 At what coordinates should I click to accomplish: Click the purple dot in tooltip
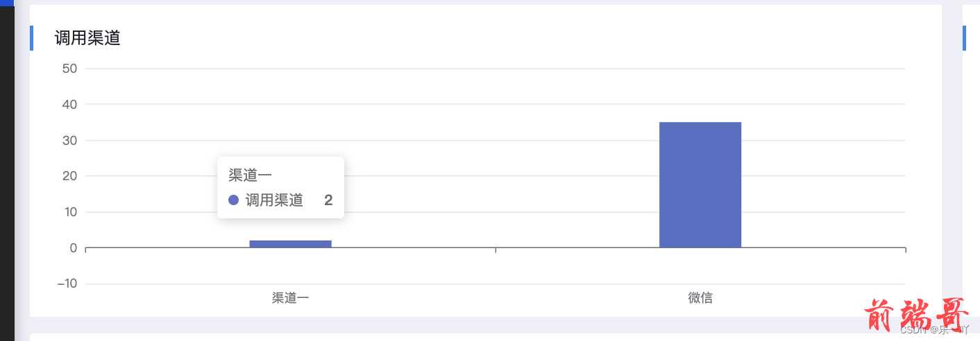[233, 200]
